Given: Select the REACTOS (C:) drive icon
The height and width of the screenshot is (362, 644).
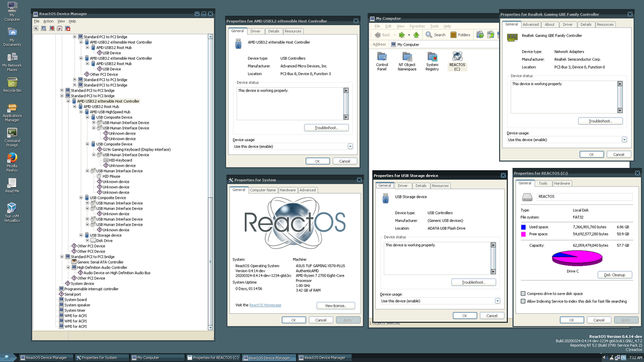Looking at the screenshot, I should point(457,61).
